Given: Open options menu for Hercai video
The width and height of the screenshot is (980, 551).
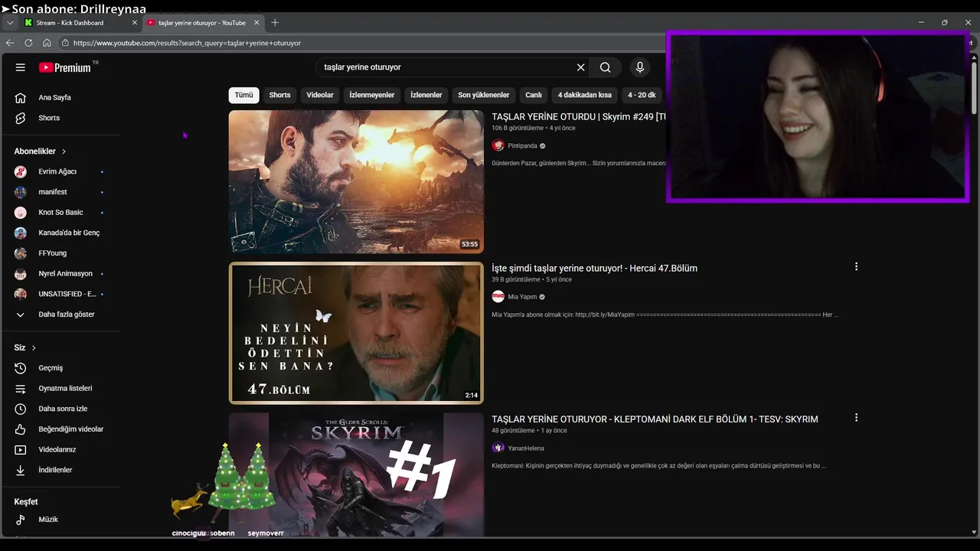Looking at the screenshot, I should (856, 266).
